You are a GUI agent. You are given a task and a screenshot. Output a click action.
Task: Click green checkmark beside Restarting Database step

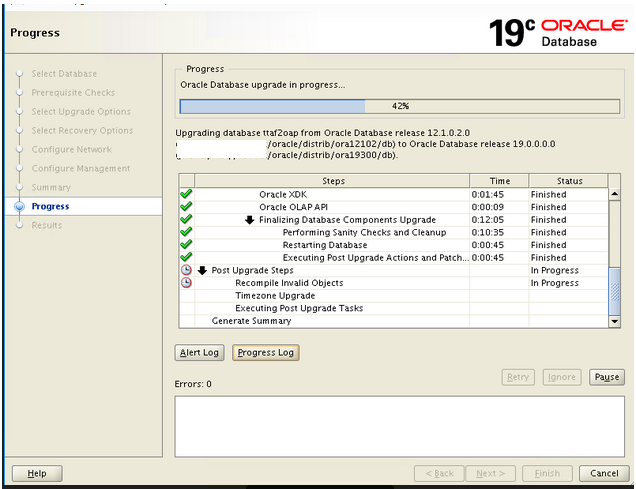pos(186,245)
